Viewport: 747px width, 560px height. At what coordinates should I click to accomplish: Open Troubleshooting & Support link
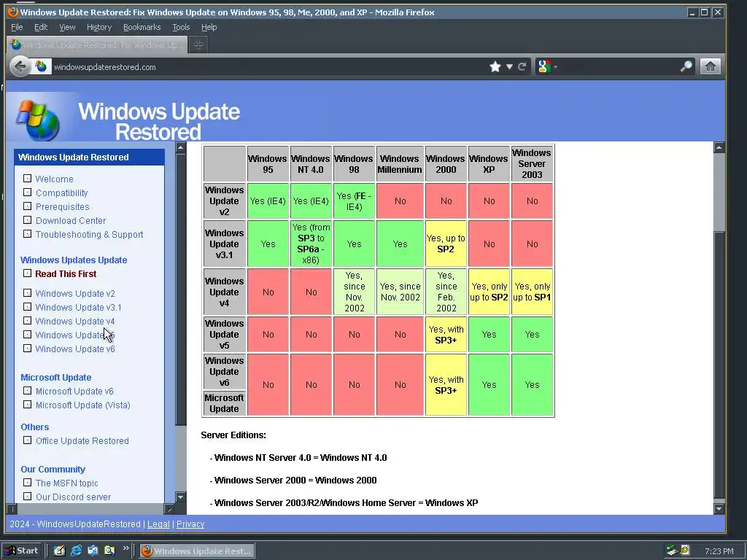point(89,234)
